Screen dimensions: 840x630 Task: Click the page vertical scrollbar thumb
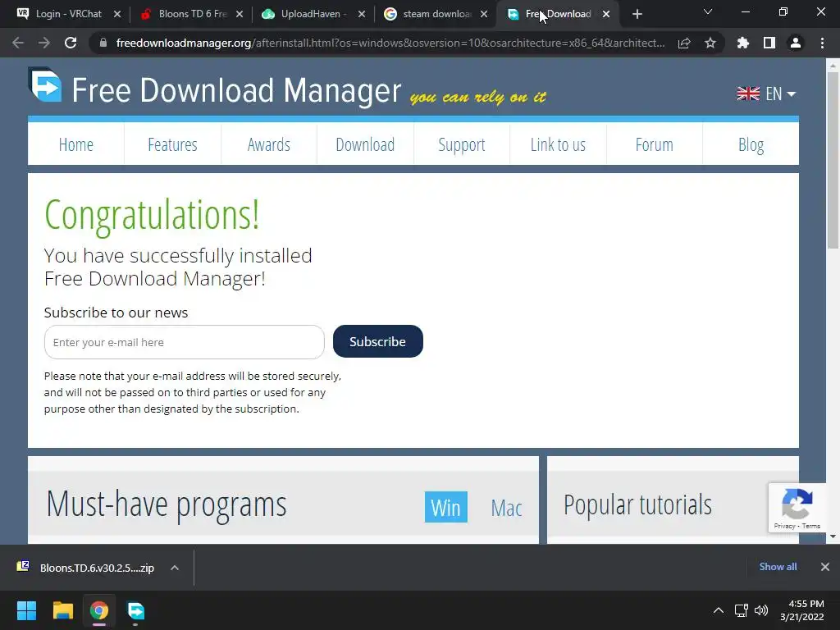click(833, 161)
